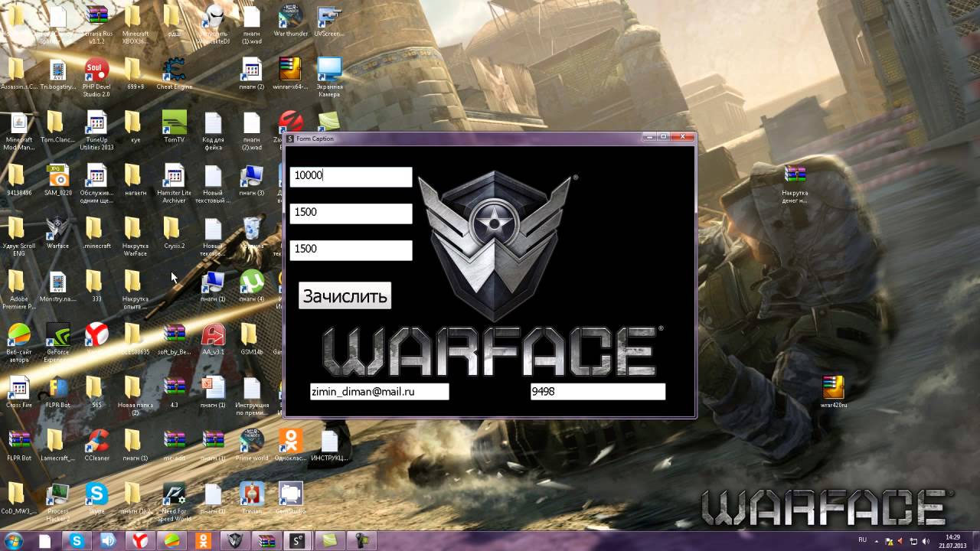This screenshot has height=551, width=980.
Task: Open Odnoklassniki taskbar icon
Action: pyautogui.click(x=204, y=541)
